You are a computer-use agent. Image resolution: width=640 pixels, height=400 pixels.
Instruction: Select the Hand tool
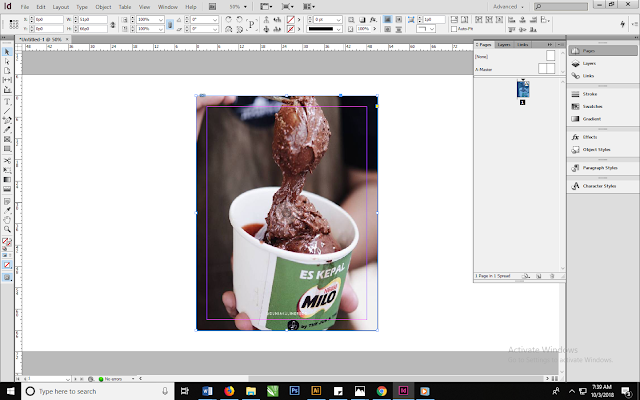click(7, 220)
